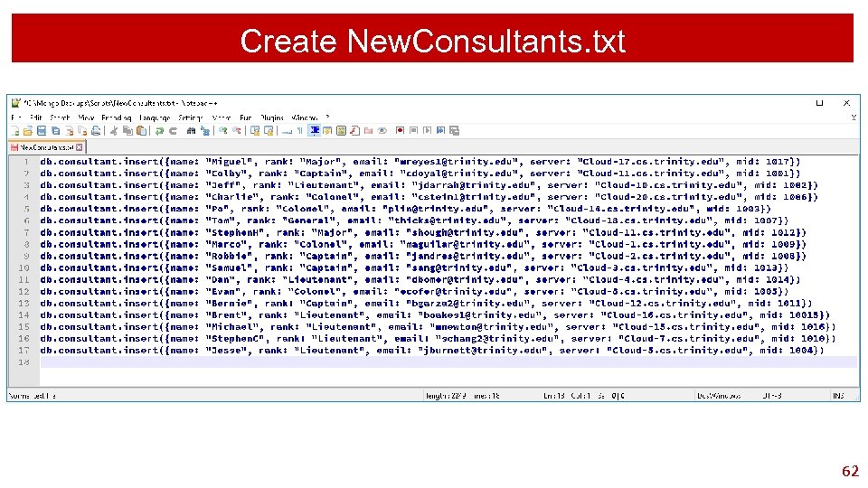
Task: Click the insert line for "StephenH"
Action: tap(423, 232)
